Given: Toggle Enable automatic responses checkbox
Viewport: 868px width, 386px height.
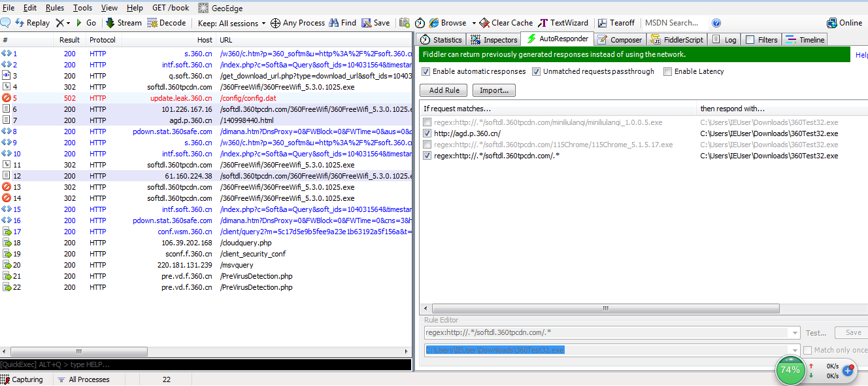Looking at the screenshot, I should click(426, 71).
